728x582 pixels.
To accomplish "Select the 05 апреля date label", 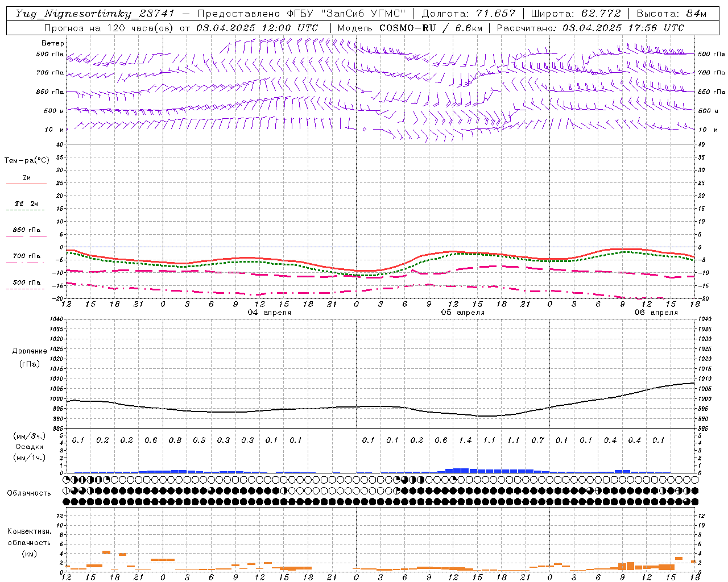I will [x=463, y=313].
